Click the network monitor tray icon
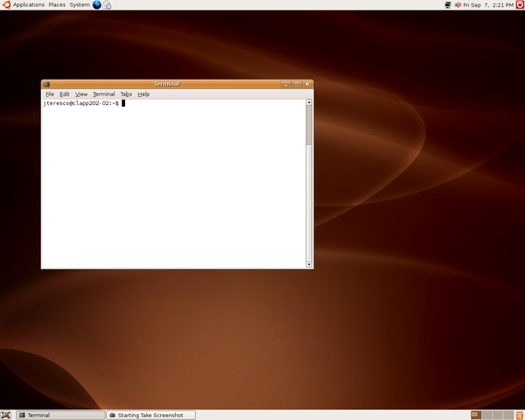This screenshot has height=420, width=525. point(448,4)
